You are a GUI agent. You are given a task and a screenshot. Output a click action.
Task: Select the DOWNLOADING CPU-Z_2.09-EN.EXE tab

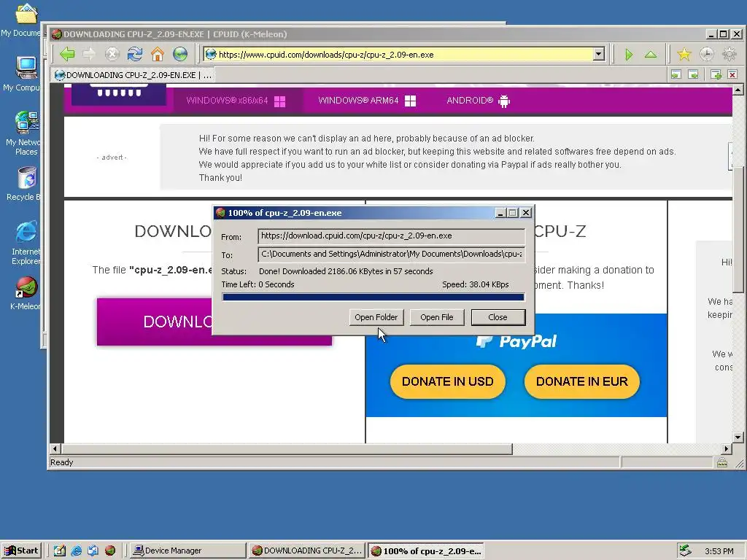point(133,75)
